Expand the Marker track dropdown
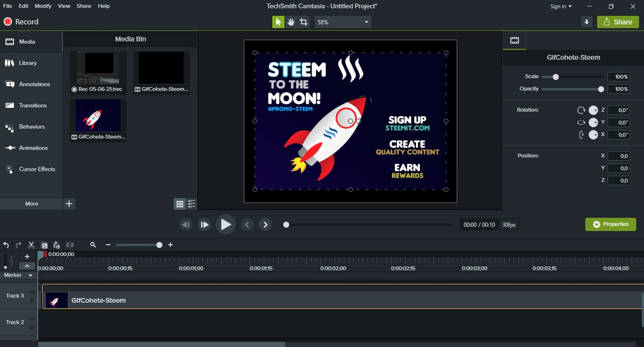Viewport: 644px width, 347px height. [x=30, y=275]
